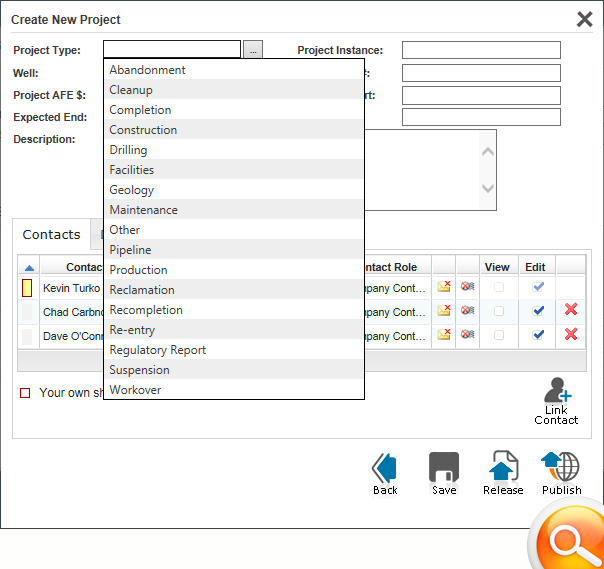Click the Save disk icon
The image size is (604, 569).
point(444,468)
